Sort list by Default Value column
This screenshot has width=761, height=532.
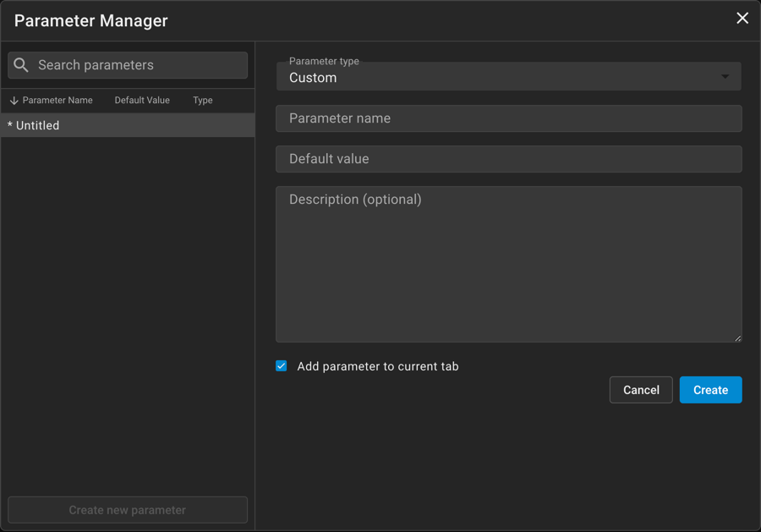[142, 101]
